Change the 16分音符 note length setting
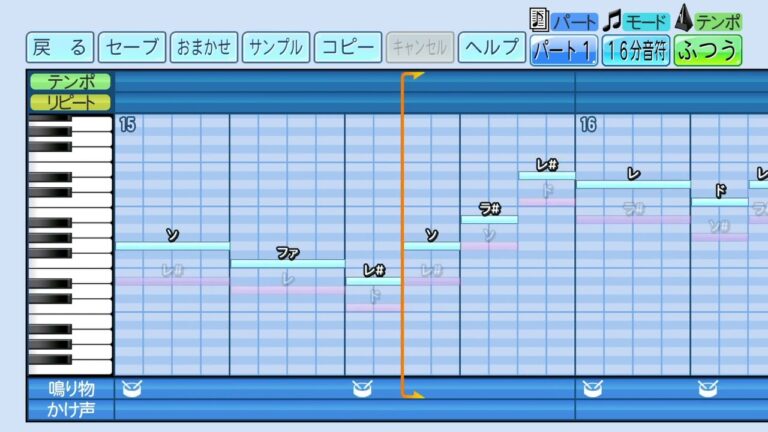 tap(636, 49)
